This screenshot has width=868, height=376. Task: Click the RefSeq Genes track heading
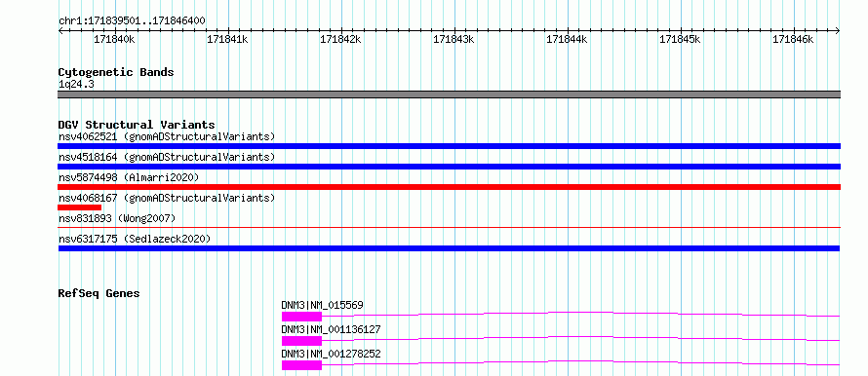click(x=99, y=293)
